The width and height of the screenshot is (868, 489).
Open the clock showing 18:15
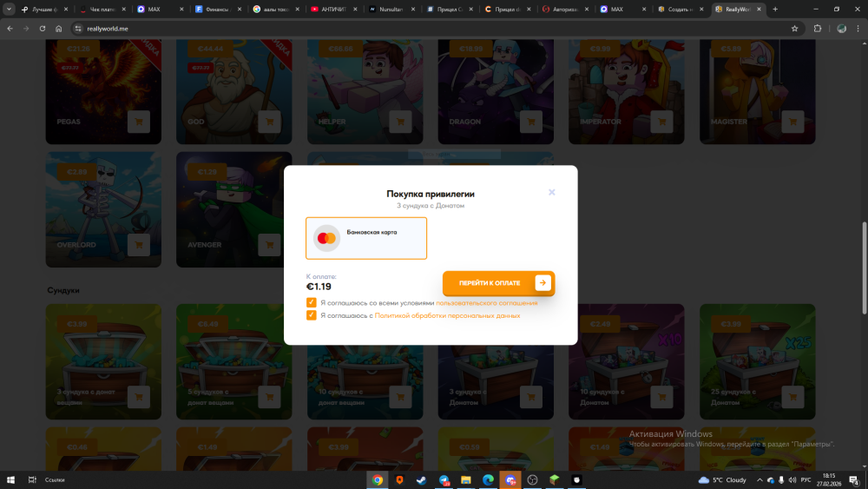[x=829, y=479]
